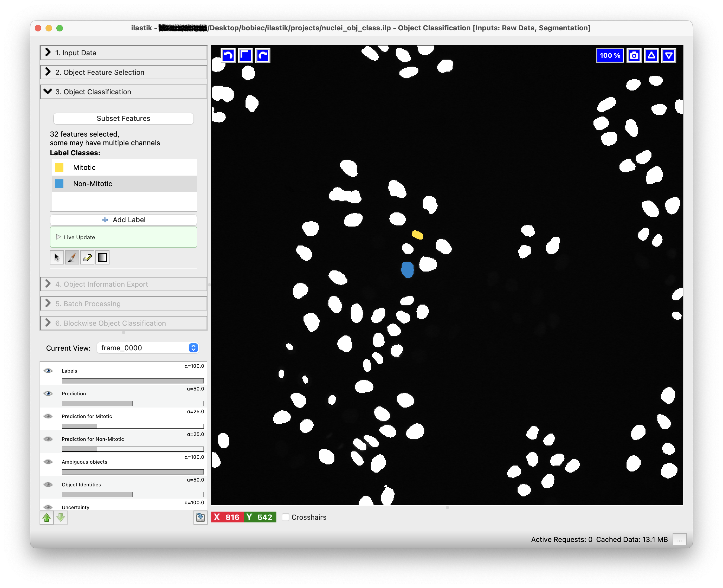
Task: Click the Non-Mitotic blue color swatch
Action: [x=59, y=184]
